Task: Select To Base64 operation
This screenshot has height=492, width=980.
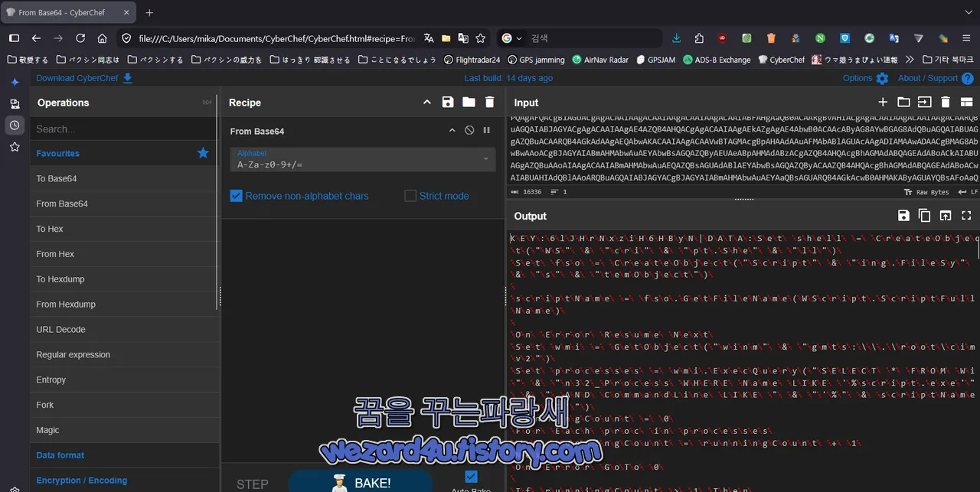Action: point(123,178)
